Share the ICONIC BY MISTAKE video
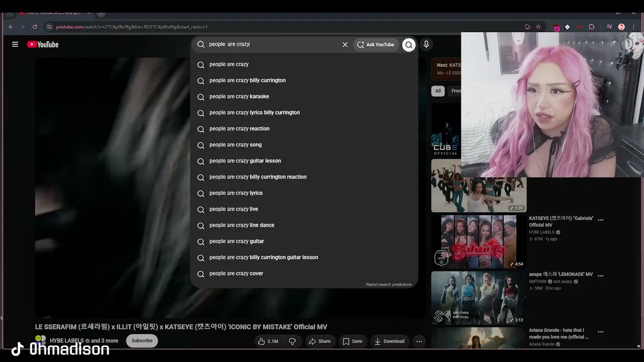The image size is (644, 362). [x=319, y=341]
